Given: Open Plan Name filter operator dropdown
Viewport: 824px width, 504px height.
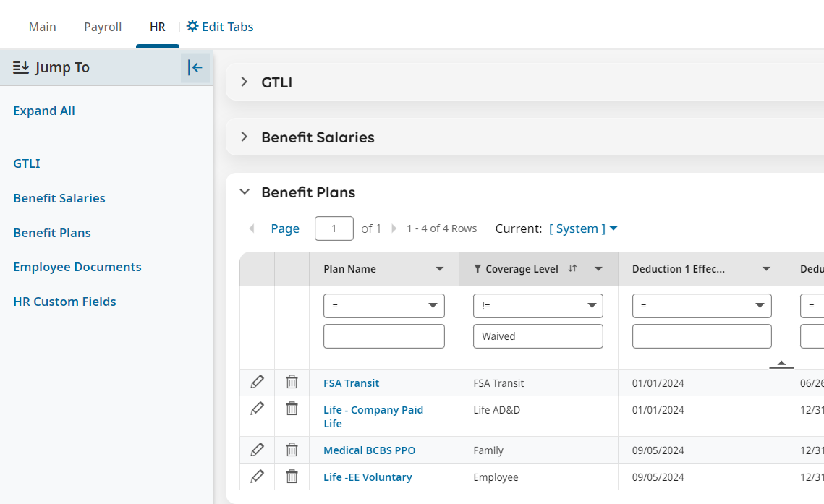Looking at the screenshot, I should click(x=384, y=306).
